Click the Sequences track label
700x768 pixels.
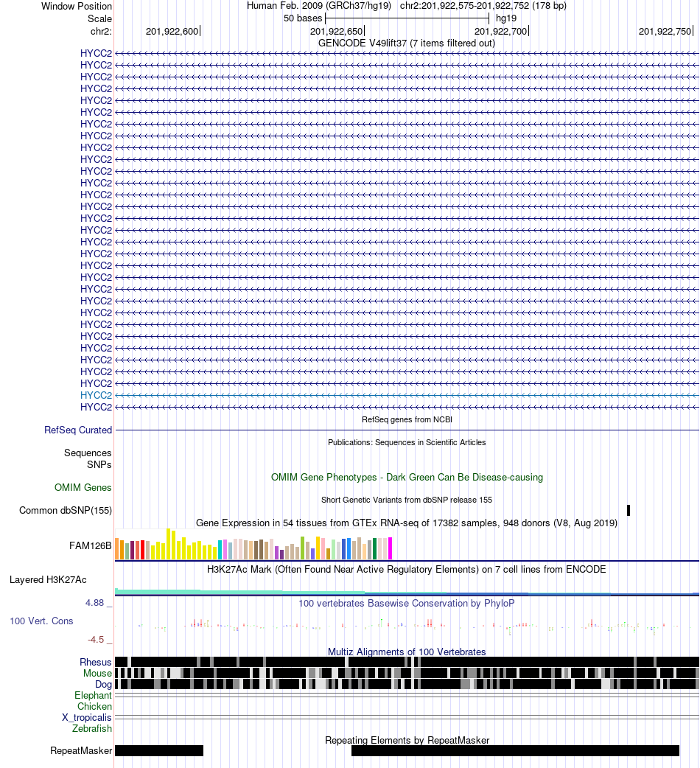point(88,453)
